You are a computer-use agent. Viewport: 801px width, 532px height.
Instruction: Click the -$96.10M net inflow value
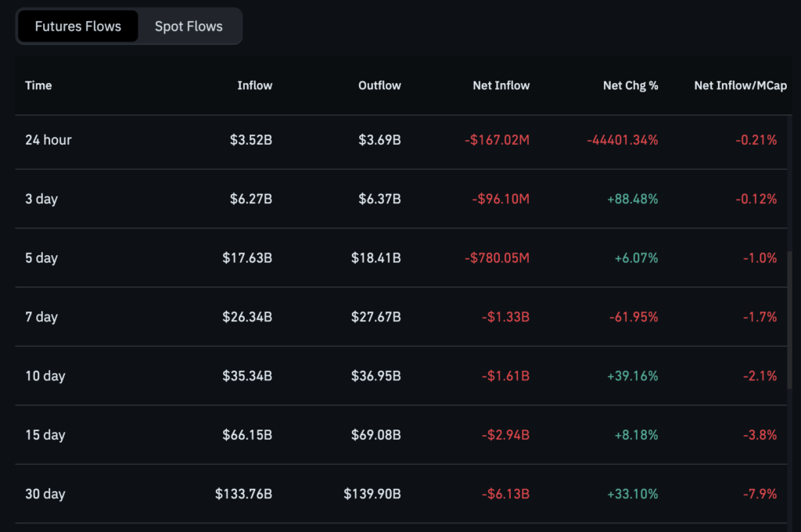coord(501,199)
